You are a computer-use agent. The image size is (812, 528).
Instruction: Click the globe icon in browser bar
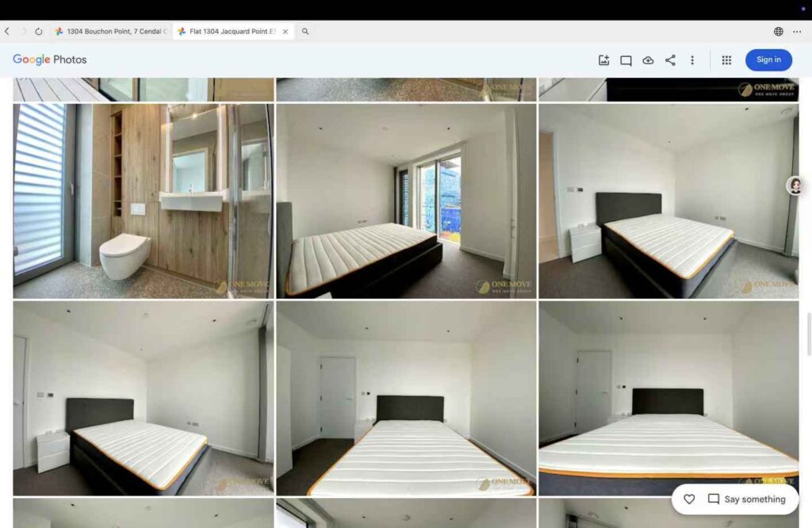pos(779,32)
